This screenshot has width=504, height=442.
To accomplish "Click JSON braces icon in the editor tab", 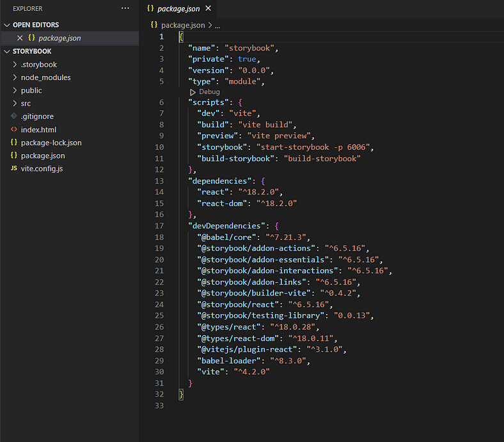I will (x=150, y=8).
